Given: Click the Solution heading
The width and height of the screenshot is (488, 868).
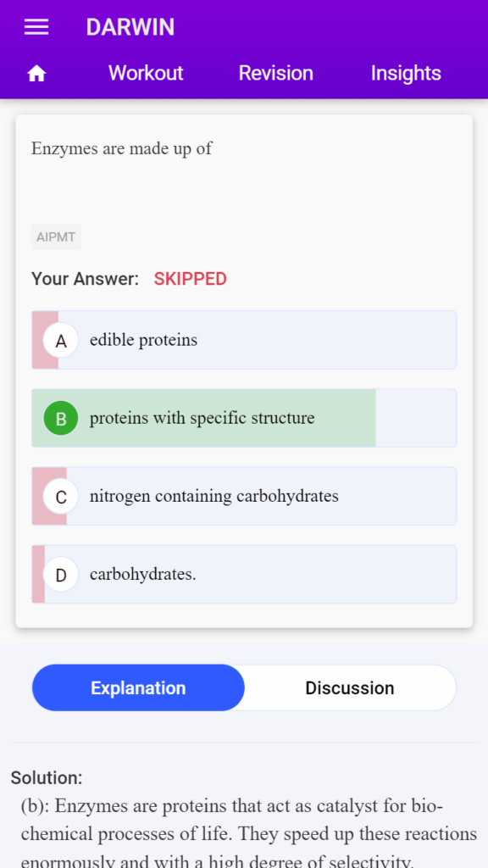Looking at the screenshot, I should [x=47, y=778].
